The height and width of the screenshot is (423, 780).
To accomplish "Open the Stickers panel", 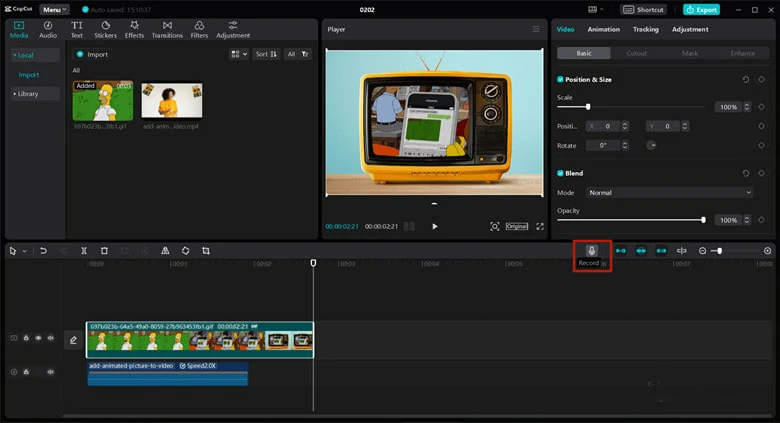I will click(x=105, y=30).
